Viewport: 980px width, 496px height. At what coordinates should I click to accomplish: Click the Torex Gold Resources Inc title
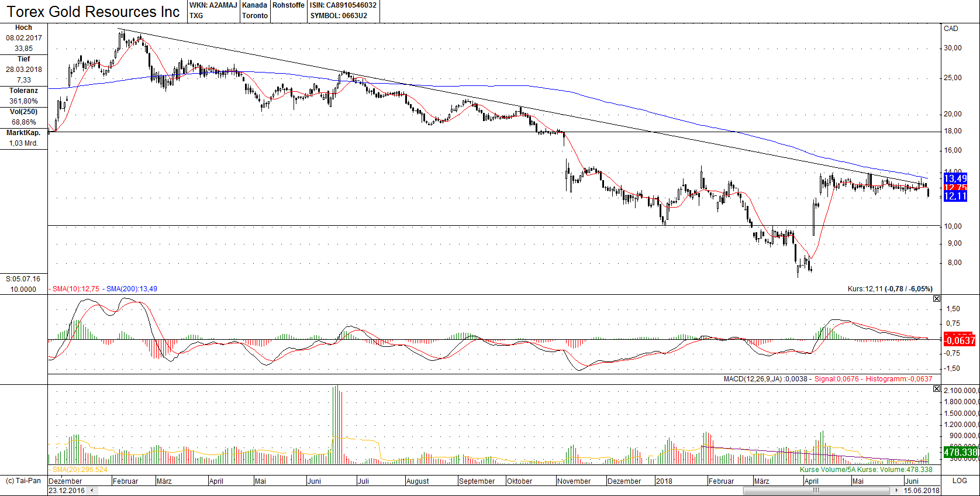pyautogui.click(x=94, y=12)
